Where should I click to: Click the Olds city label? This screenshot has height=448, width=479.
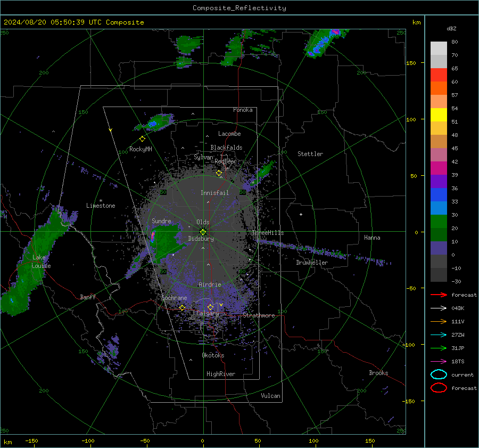click(203, 222)
